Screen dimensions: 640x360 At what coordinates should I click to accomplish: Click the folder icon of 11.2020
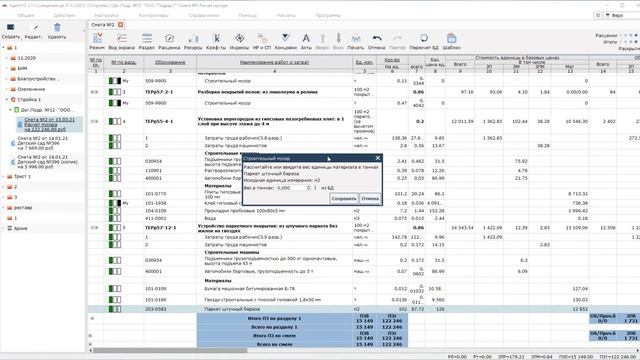[x=13, y=58]
